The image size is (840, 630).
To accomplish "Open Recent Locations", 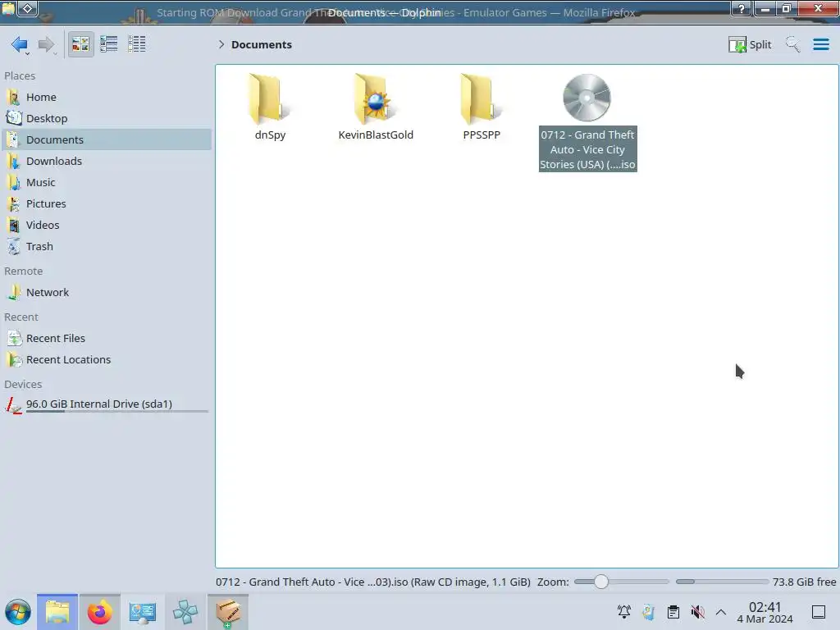I will point(106,360).
